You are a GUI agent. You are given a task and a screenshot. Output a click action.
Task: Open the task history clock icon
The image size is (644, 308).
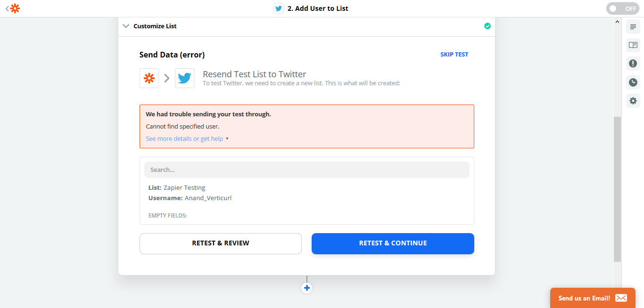click(633, 82)
